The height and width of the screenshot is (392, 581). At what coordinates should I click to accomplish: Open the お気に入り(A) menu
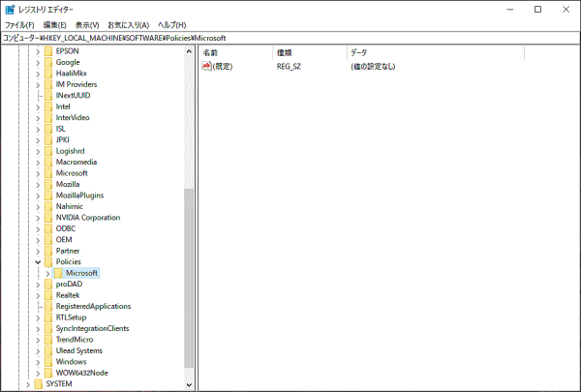(128, 25)
